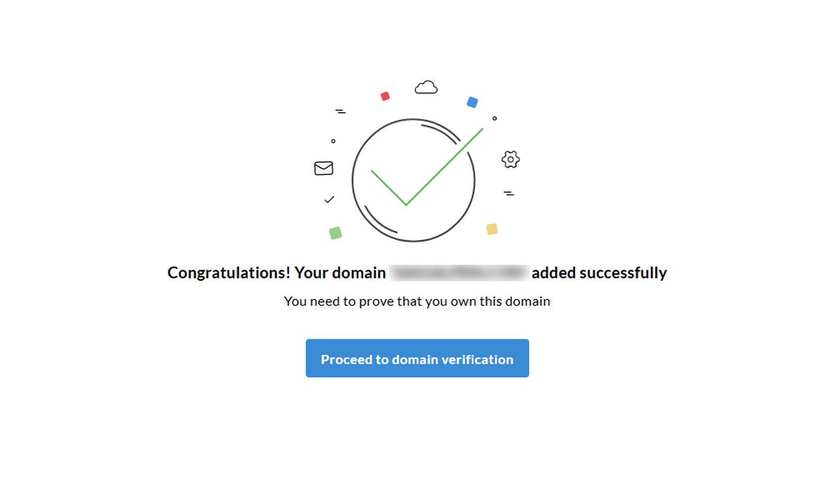The height and width of the screenshot is (504, 830).
Task: Click the small checkmark under the envelope
Action: pos(329,199)
